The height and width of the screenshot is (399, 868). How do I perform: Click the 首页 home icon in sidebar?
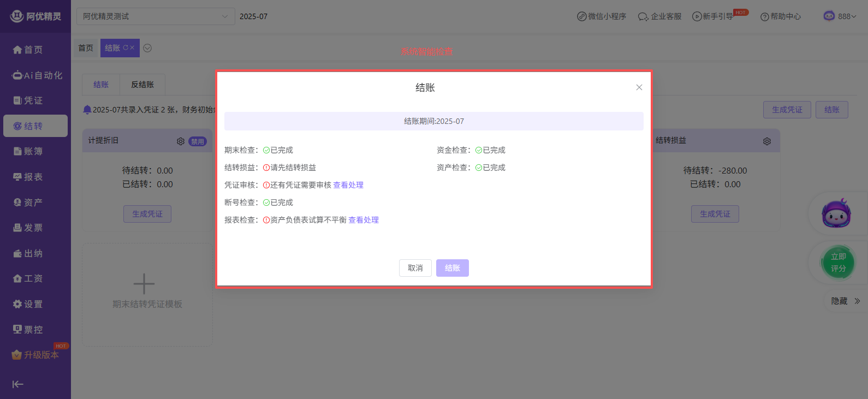pyautogui.click(x=17, y=50)
